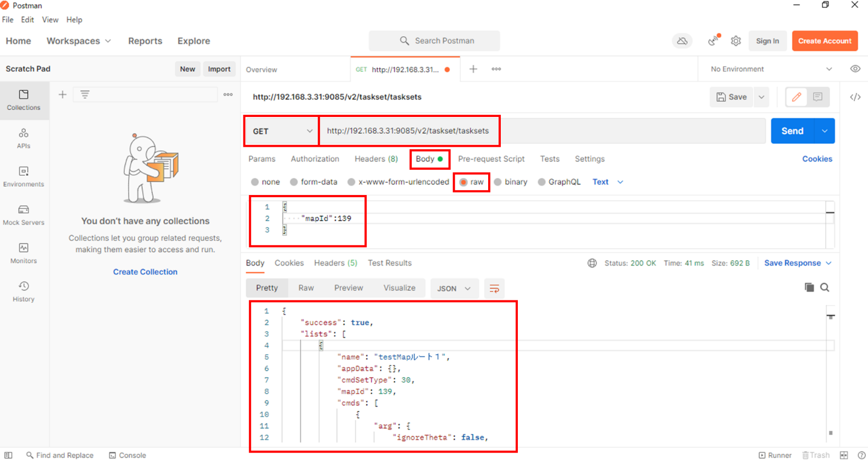
Task: Select the 'none' body type radio
Action: pos(255,182)
